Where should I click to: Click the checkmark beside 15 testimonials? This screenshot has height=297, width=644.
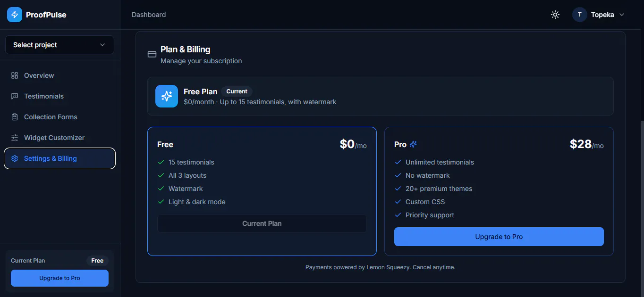[x=161, y=162]
